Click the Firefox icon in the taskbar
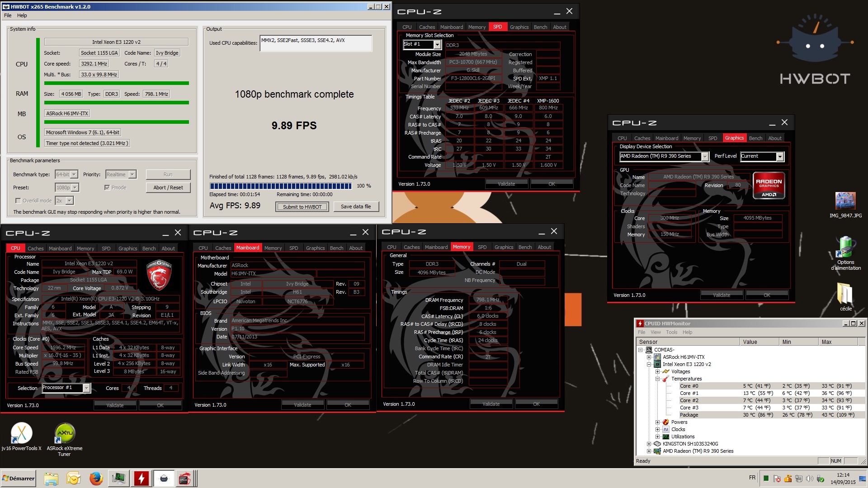Viewport: 868px width, 488px height. [x=96, y=478]
